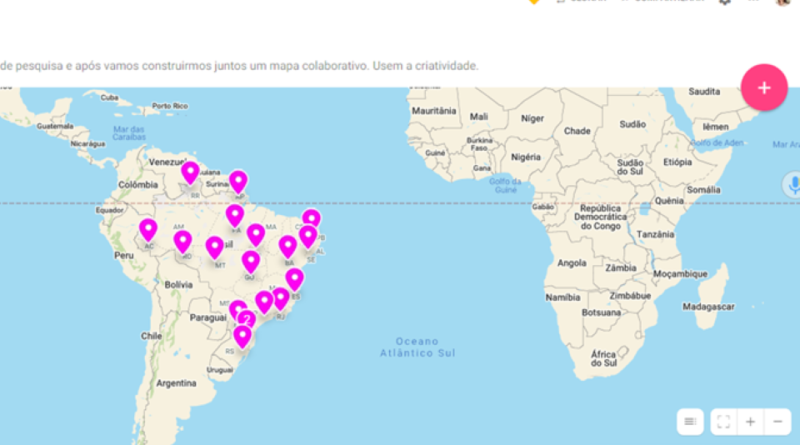Image resolution: width=800 pixels, height=445 pixels.
Task: Open the pin over Bahia (BA)
Action: click(x=288, y=245)
